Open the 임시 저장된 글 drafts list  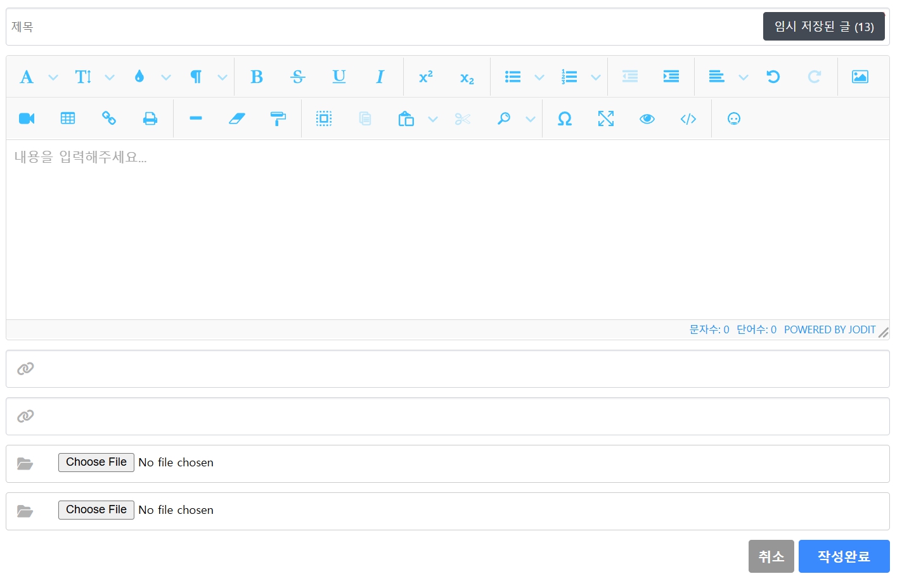[x=823, y=27]
